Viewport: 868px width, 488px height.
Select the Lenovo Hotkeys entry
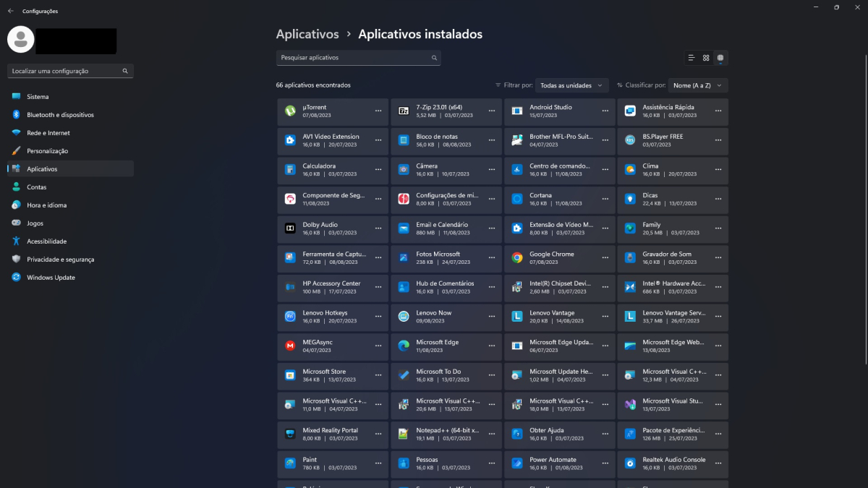pyautogui.click(x=333, y=317)
